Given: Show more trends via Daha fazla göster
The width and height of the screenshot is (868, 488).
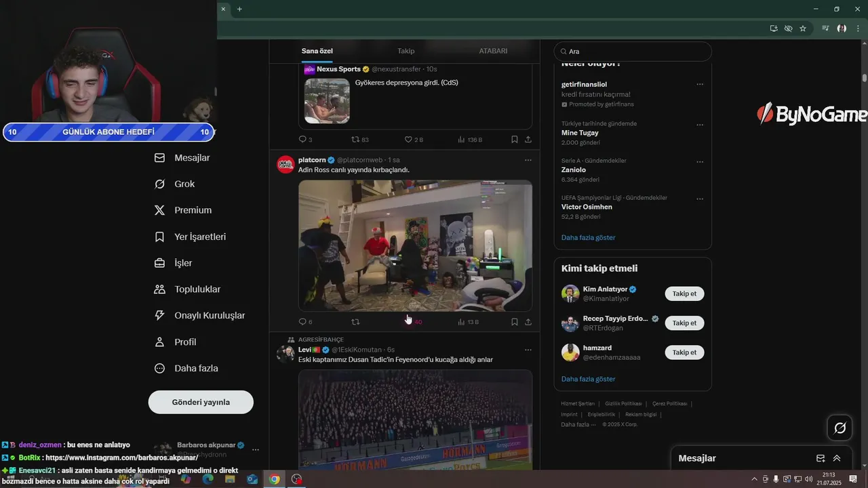Looking at the screenshot, I should 589,238.
